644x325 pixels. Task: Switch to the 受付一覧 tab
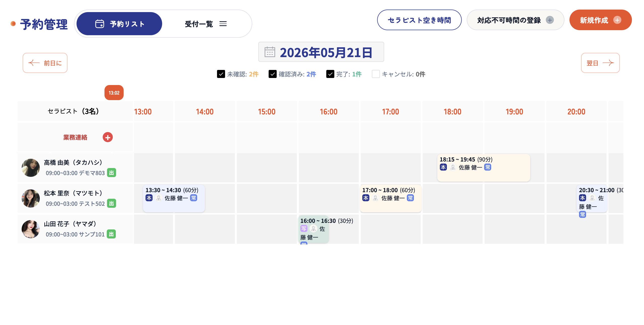[x=206, y=24]
